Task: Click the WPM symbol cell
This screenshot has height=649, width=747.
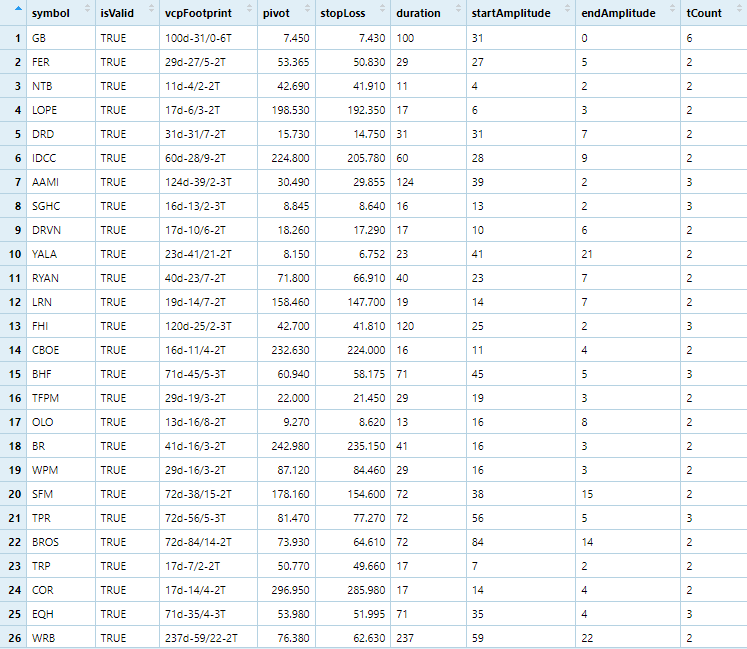Action: pyautogui.click(x=61, y=470)
